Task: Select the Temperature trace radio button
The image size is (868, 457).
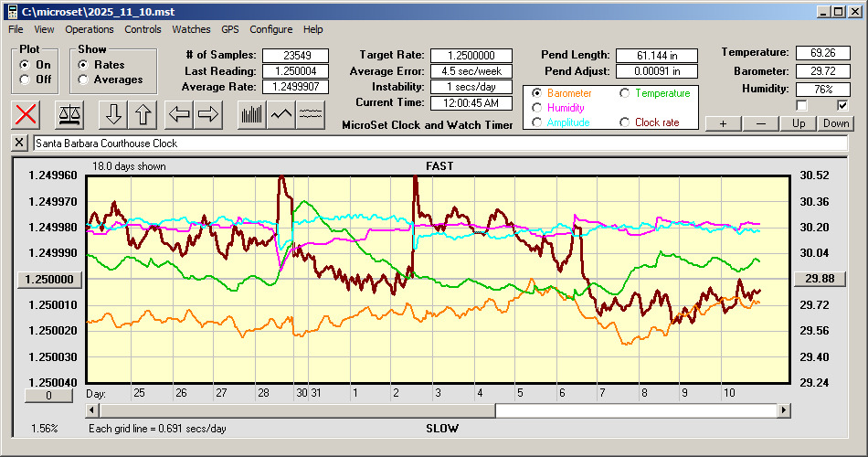Action: 626,93
